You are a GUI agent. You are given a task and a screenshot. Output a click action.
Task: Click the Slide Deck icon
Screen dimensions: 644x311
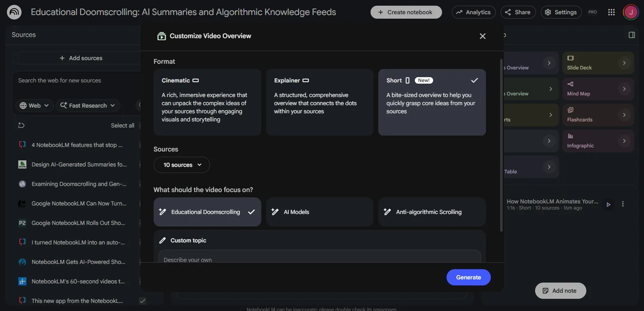570,58
